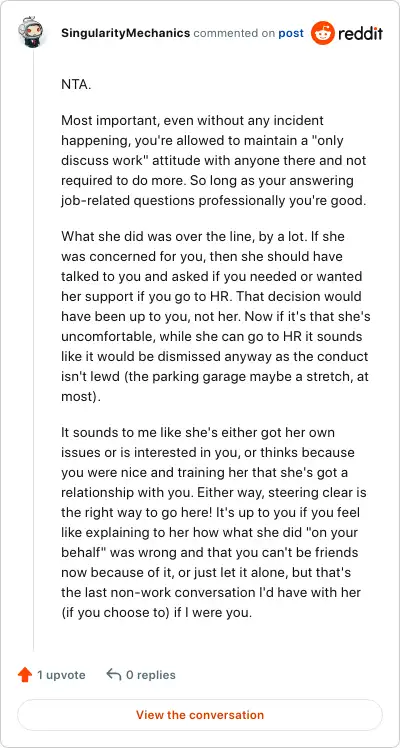Click the orange Reddit snoo logo
The image size is (400, 748).
[322, 33]
